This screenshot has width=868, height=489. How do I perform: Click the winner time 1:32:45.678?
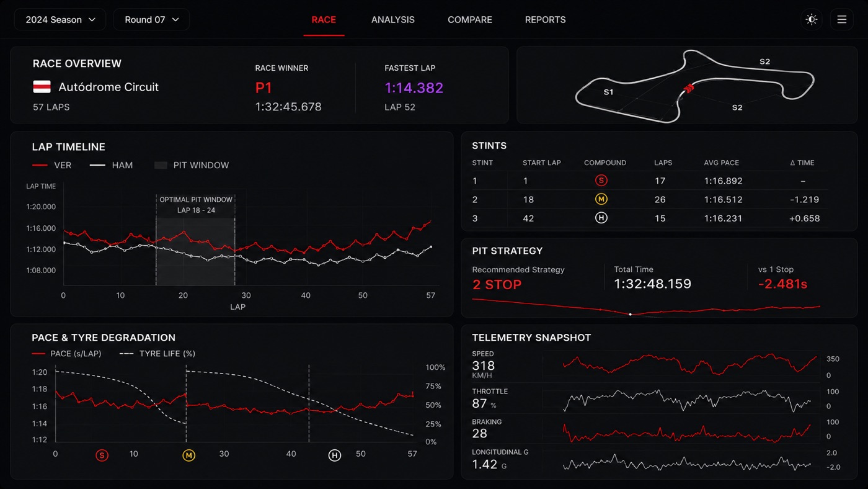click(x=288, y=107)
